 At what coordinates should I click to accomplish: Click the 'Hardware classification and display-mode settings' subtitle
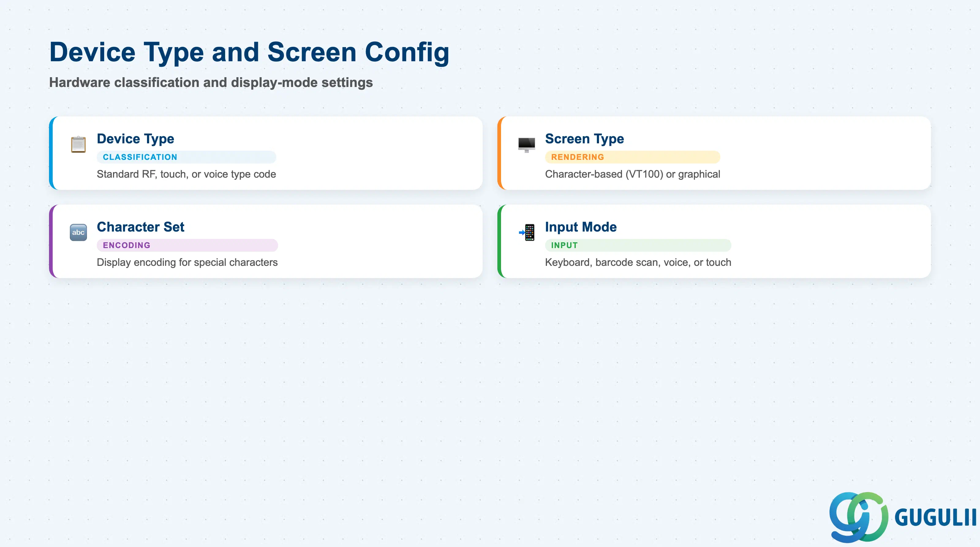211,83
